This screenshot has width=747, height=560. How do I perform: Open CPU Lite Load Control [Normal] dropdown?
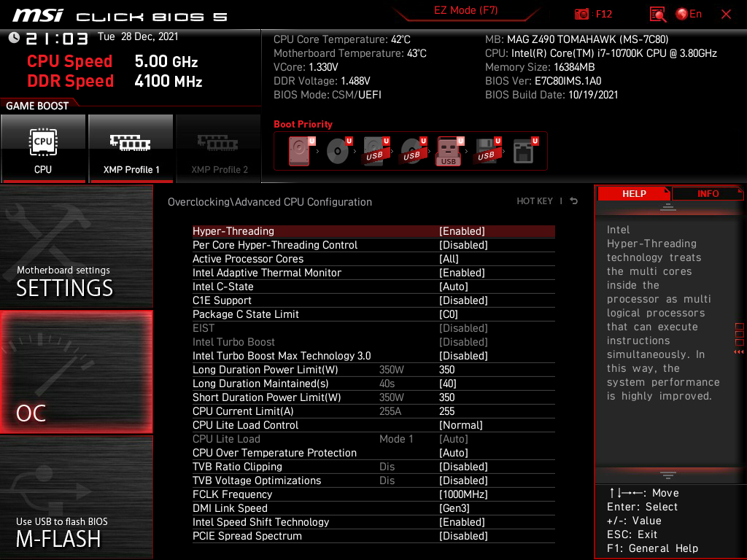(x=373, y=425)
